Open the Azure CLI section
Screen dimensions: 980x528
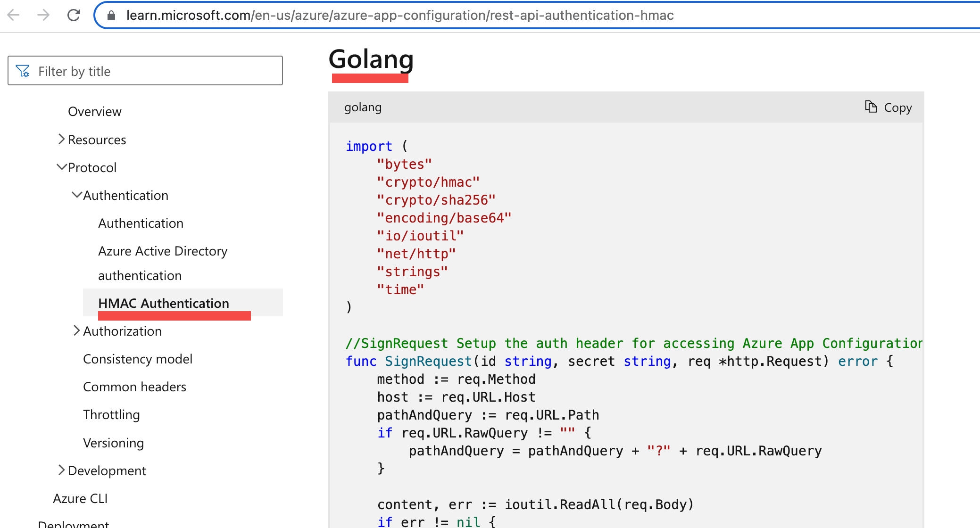pyautogui.click(x=81, y=498)
